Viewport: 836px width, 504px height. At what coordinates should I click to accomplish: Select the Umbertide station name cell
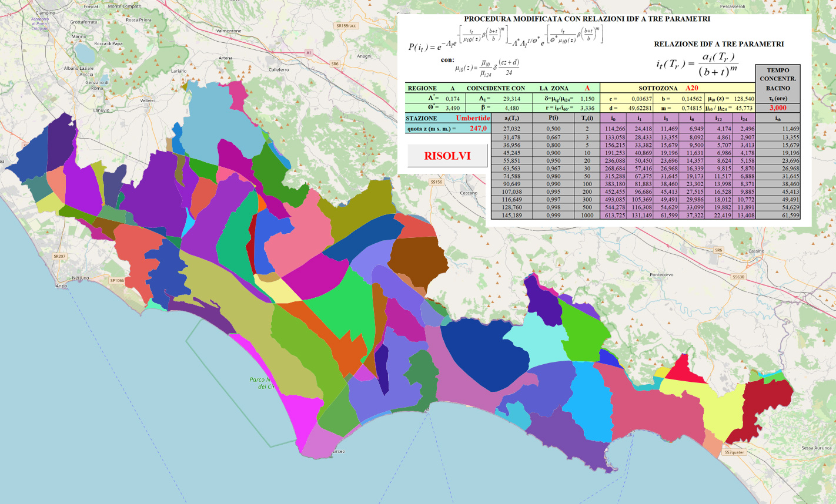[472, 118]
